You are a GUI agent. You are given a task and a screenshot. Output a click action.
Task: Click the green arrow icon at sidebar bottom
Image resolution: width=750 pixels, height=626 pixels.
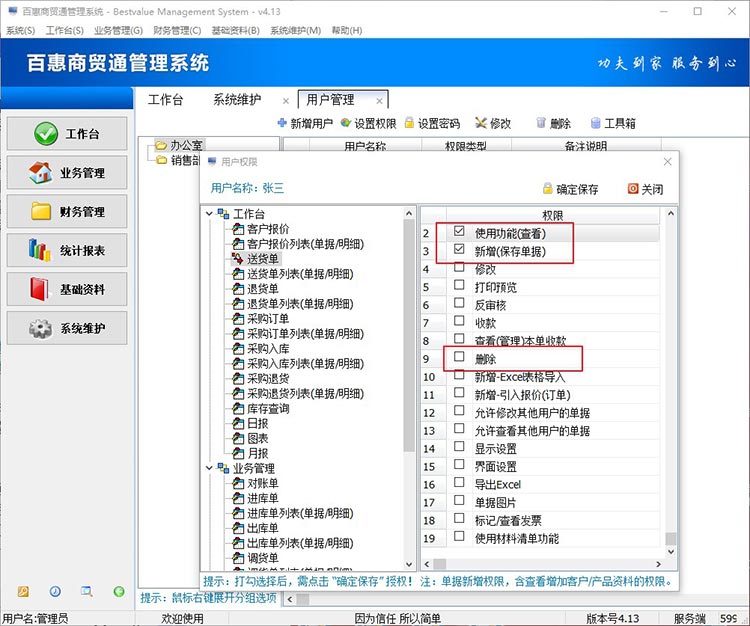119,592
